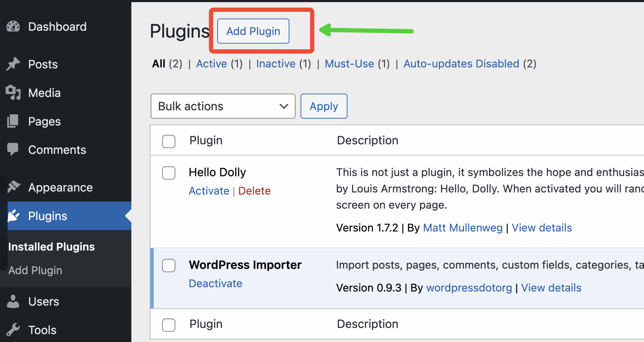Check the WordPress Importer checkbox
The image size is (644, 342).
[x=169, y=266]
